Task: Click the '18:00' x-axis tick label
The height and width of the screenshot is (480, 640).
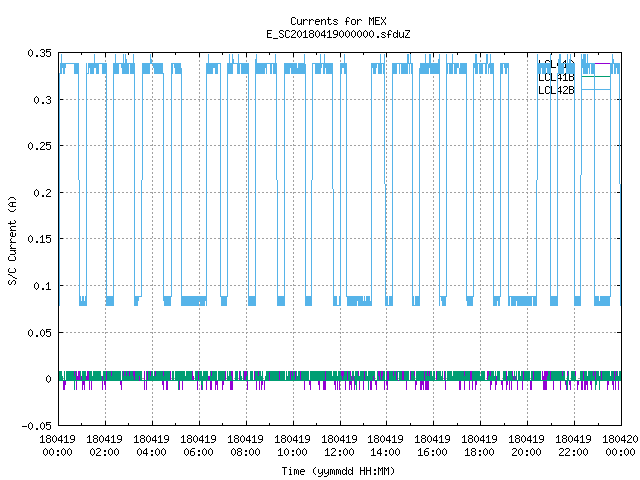Action: (479, 452)
